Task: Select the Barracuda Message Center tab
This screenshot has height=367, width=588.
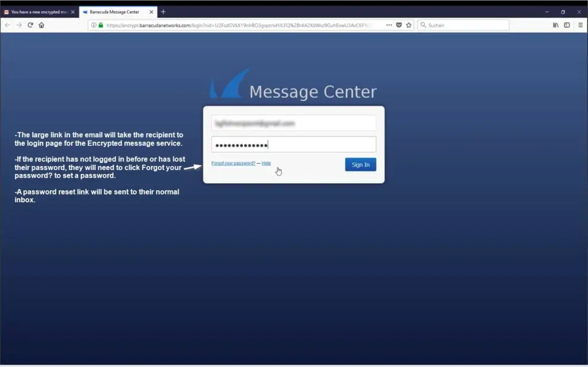Action: 118,12
